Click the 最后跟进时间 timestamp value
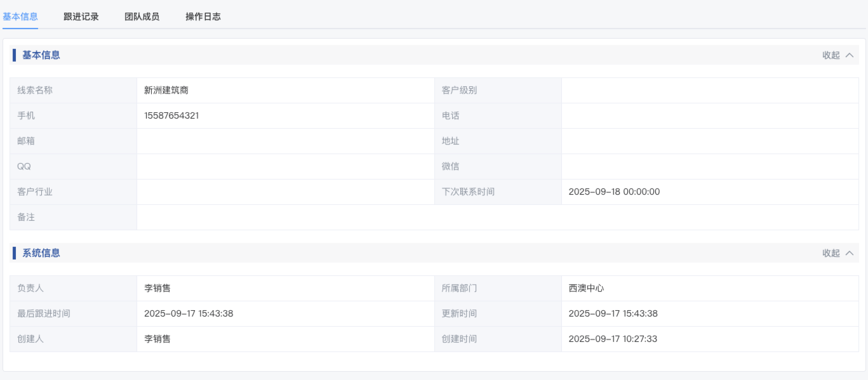 point(189,313)
